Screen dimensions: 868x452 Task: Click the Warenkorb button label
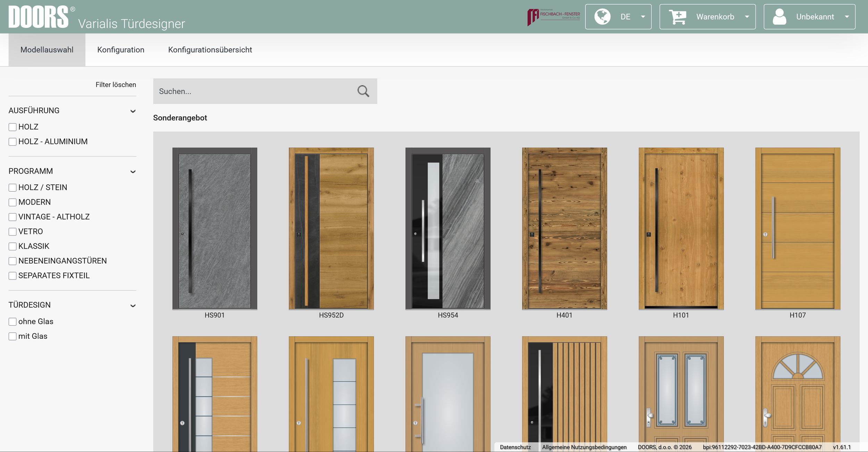[x=715, y=17]
